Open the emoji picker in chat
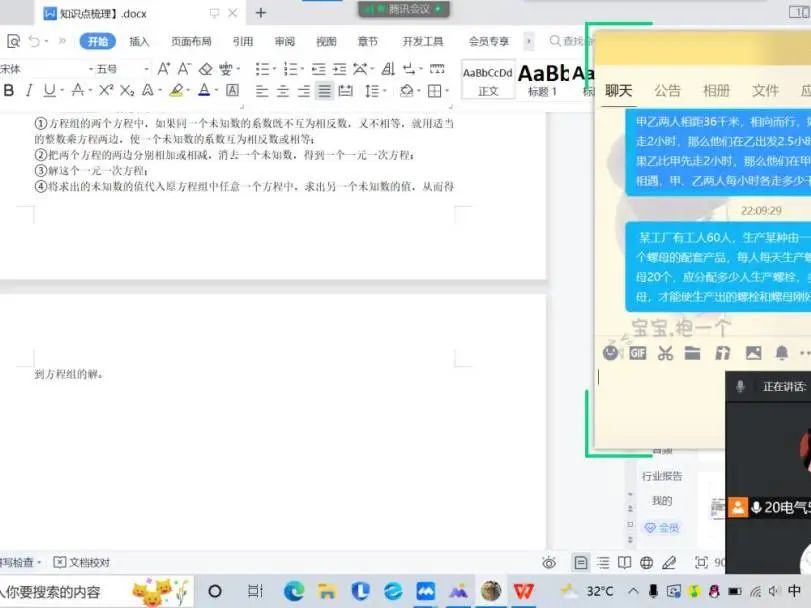This screenshot has height=608, width=811. (610, 353)
